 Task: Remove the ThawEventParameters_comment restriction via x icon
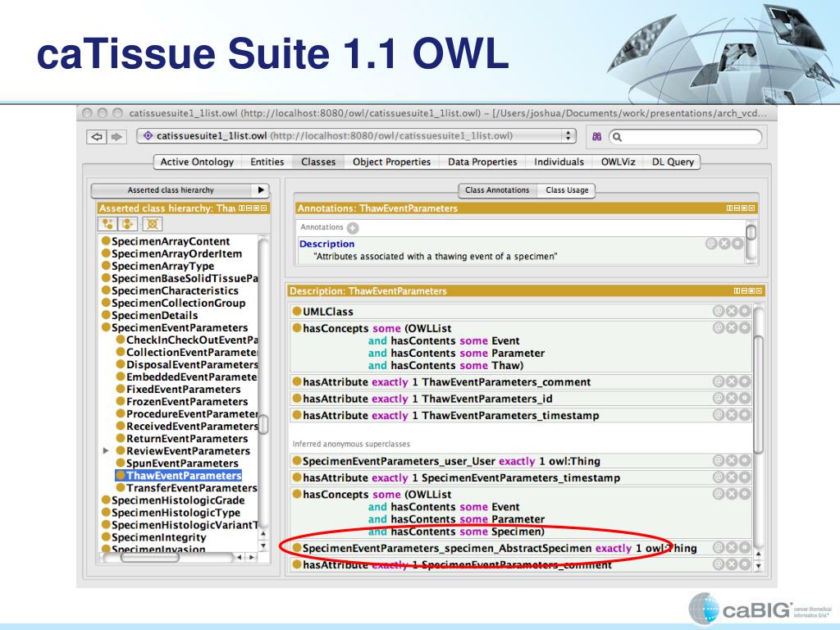731,381
